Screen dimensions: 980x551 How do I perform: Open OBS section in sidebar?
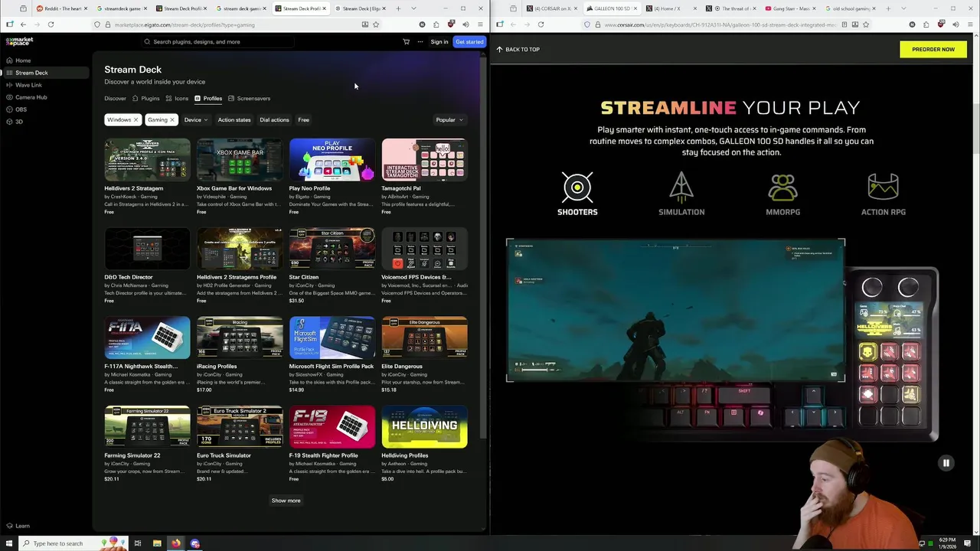(16, 109)
